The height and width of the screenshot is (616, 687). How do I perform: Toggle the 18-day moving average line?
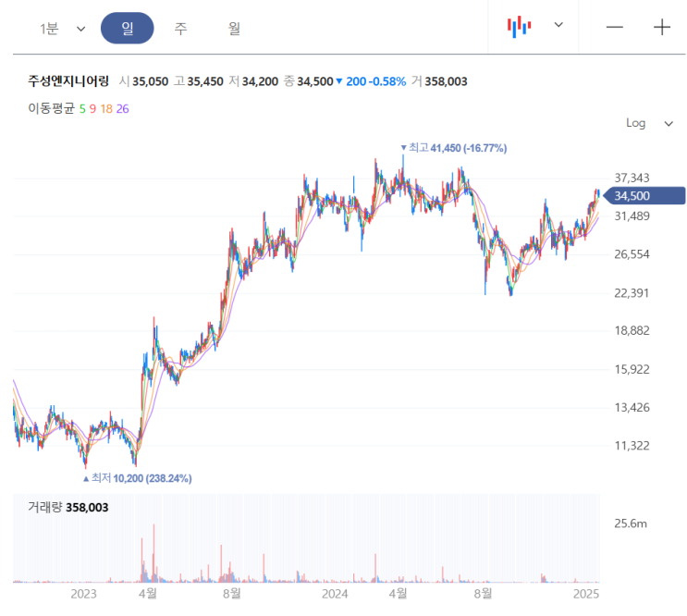pos(106,109)
